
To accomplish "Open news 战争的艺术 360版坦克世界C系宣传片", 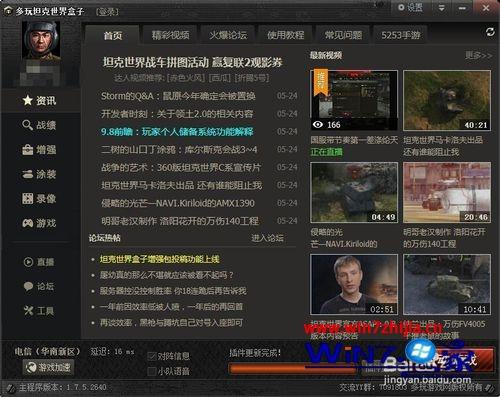I will pyautogui.click(x=181, y=167).
